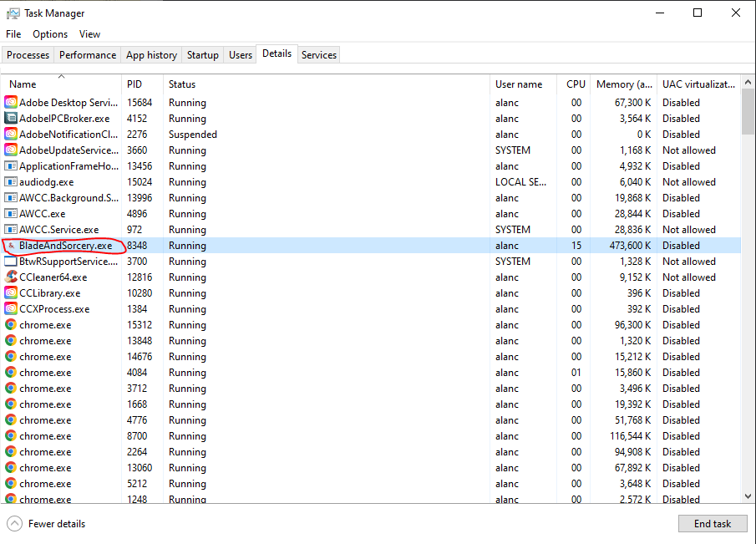Image resolution: width=756 pixels, height=544 pixels.
Task: Click the CPU value 01
Action: (576, 373)
